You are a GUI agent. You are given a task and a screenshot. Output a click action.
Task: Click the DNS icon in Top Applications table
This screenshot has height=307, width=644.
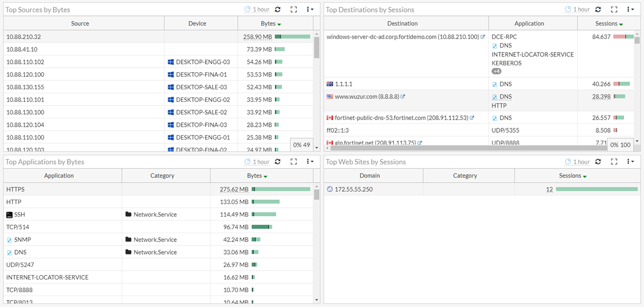[x=9, y=252]
